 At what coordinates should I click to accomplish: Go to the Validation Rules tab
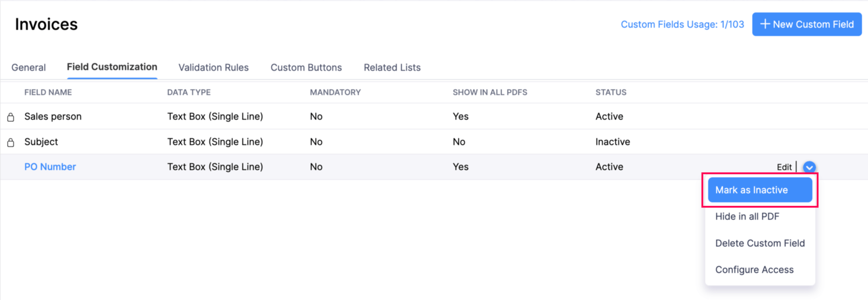(214, 67)
